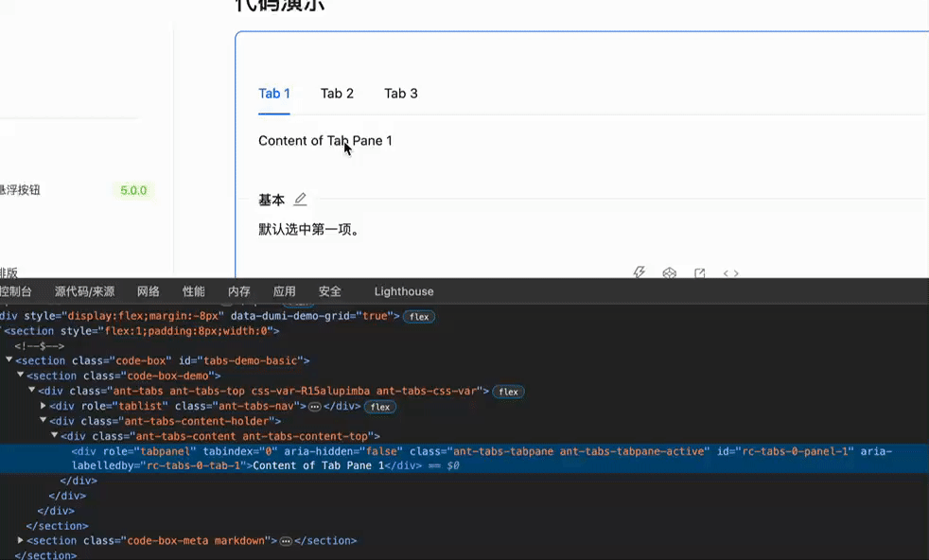Viewport: 929px width, 560px height.
Task: Open the Lighthouse DevTools panel
Action: [404, 291]
